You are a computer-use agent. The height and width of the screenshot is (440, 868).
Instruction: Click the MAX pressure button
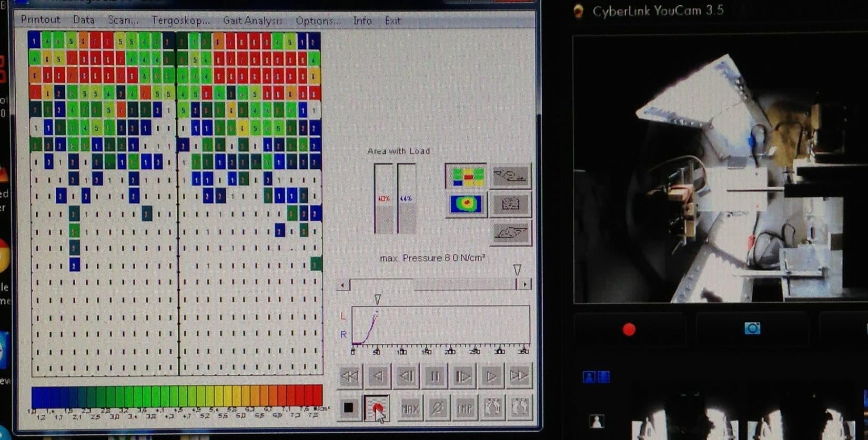410,408
